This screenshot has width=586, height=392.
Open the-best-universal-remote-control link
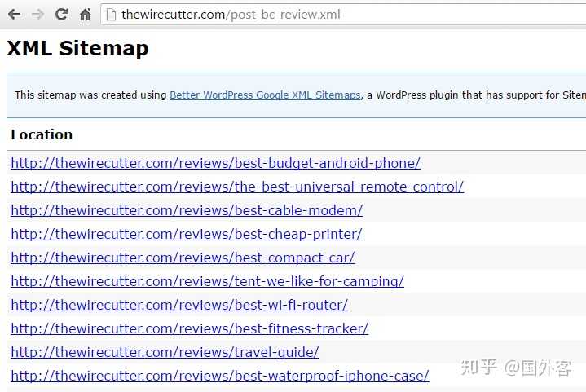pyautogui.click(x=237, y=187)
